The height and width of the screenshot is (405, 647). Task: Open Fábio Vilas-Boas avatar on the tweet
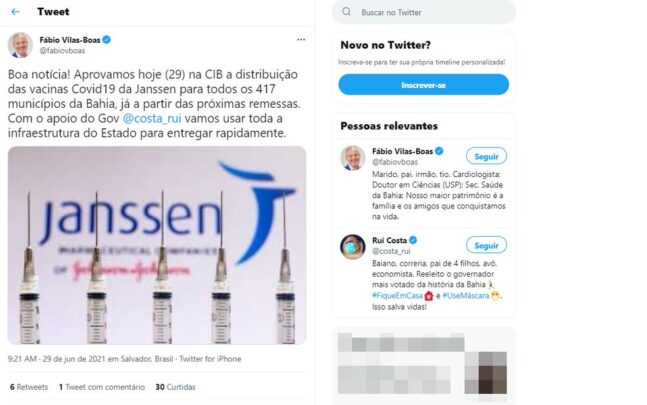(20, 45)
